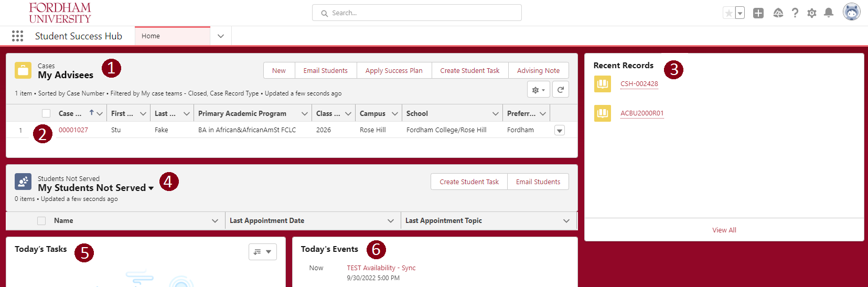Open user profile avatar menu
The height and width of the screenshot is (287, 868).
(851, 12)
